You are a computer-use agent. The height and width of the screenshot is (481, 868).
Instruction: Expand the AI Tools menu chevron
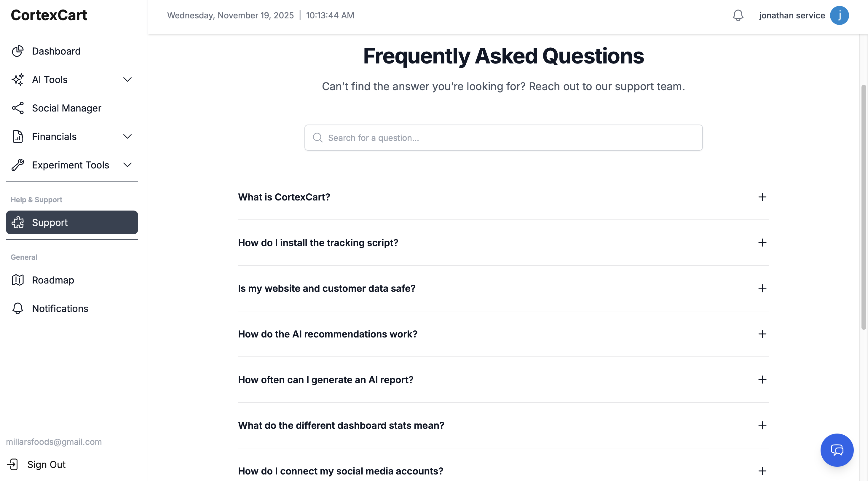(x=127, y=79)
